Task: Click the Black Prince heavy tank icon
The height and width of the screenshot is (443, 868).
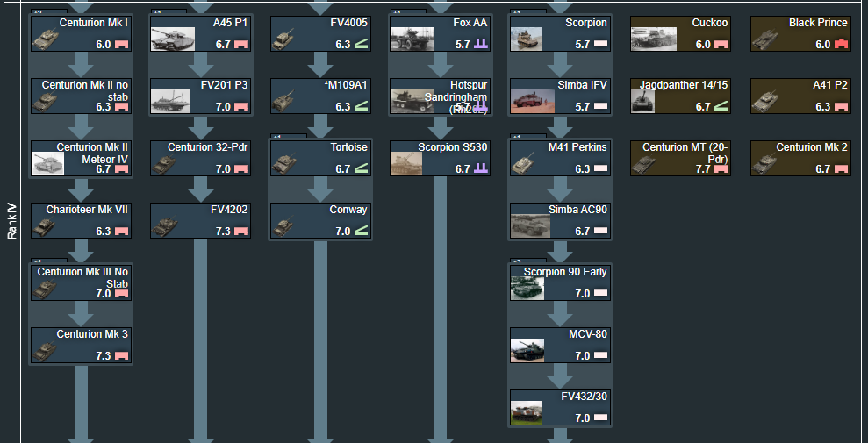Action: coord(842,44)
